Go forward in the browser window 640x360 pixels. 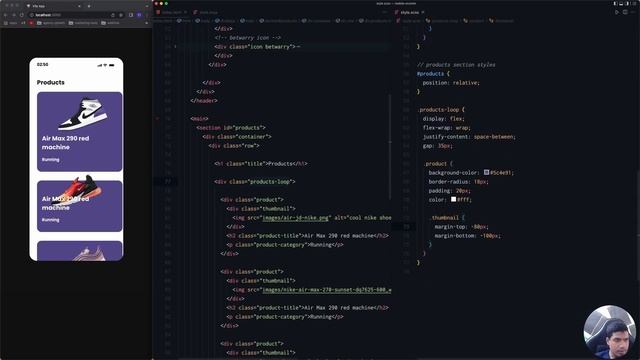click(x=13, y=15)
